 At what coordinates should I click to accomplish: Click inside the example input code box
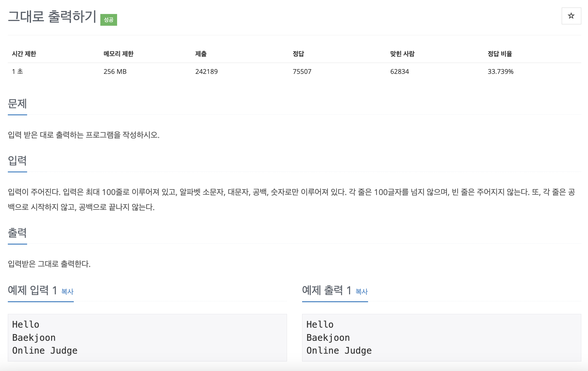[x=147, y=337]
